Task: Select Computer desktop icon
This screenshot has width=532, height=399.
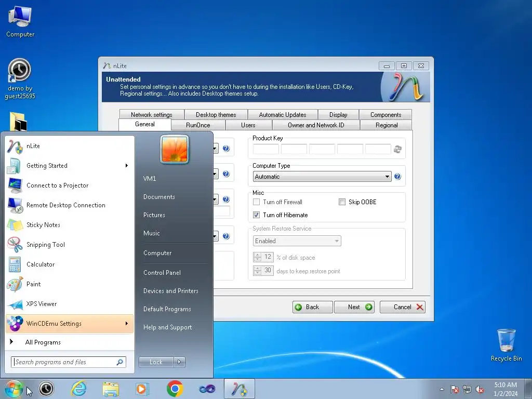Action: pos(20,21)
